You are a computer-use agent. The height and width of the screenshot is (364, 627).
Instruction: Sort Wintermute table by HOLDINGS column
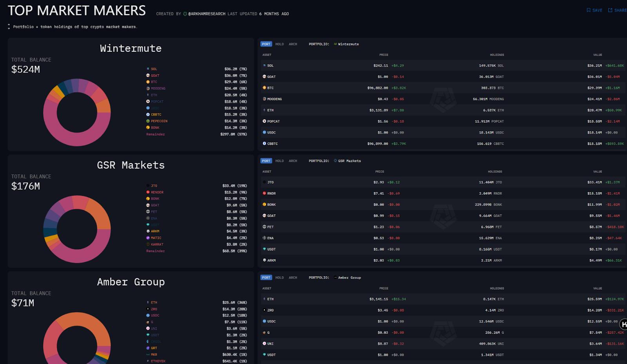(x=497, y=55)
